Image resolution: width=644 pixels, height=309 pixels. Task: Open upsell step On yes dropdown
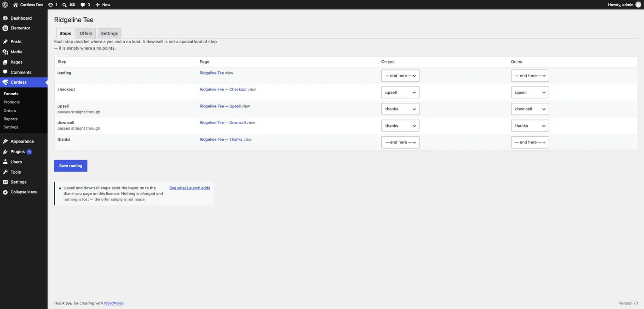tap(400, 109)
